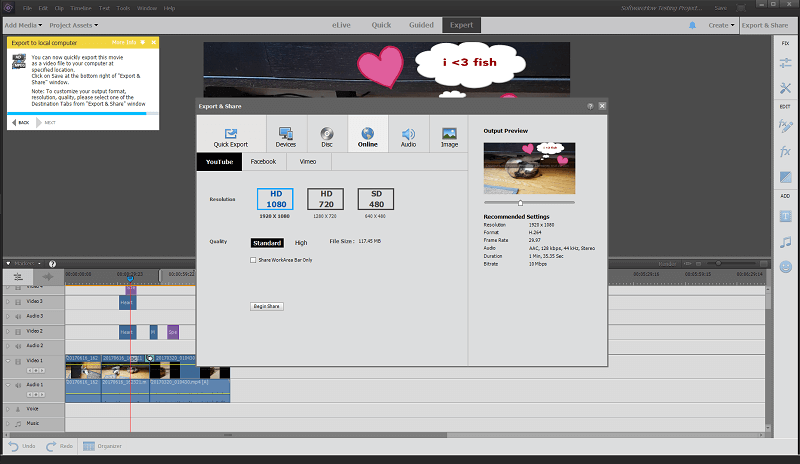Click help icon in Export & Share dialog
Viewport: 800px width, 464px height.
tap(590, 106)
